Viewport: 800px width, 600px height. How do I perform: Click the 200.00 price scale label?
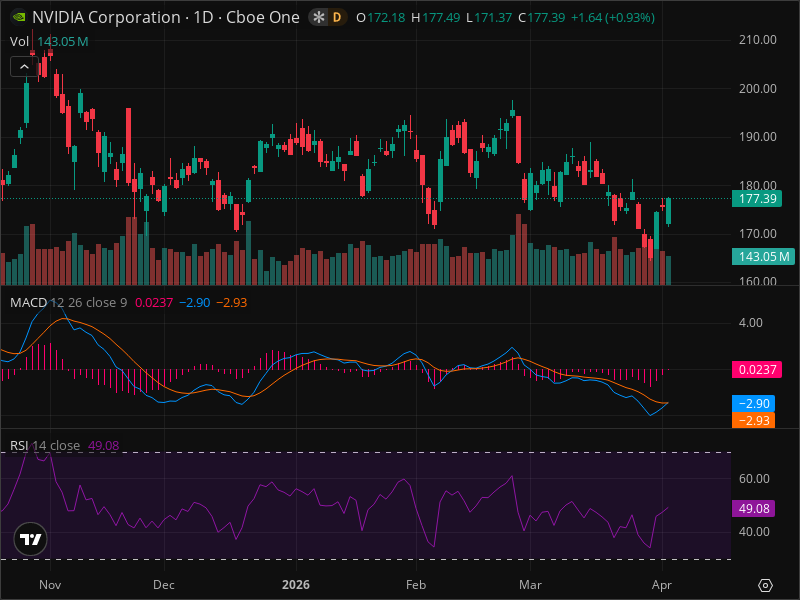tap(758, 89)
